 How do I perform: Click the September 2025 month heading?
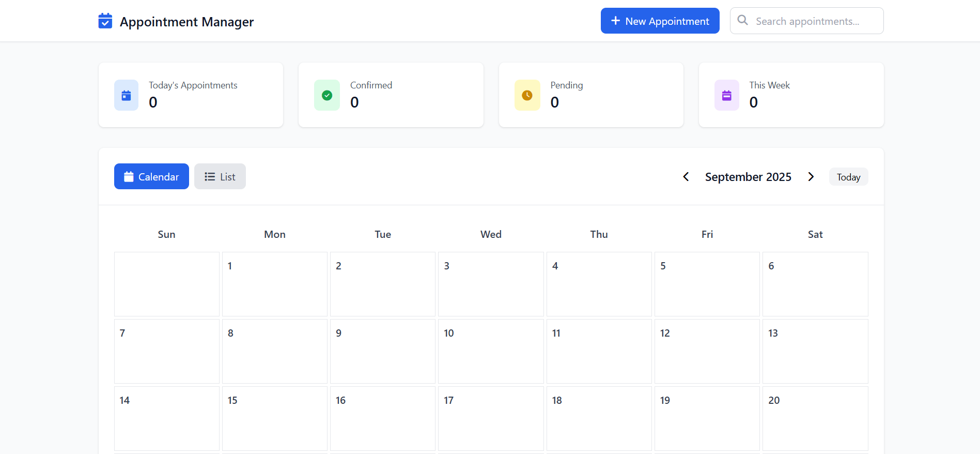tap(748, 177)
